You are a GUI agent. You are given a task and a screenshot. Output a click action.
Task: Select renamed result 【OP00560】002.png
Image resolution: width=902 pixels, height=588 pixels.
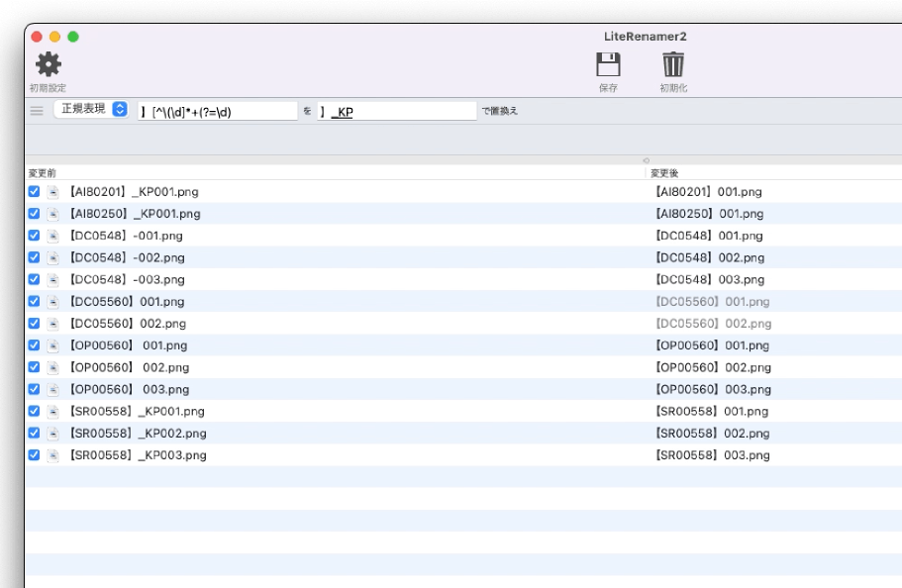(x=713, y=367)
